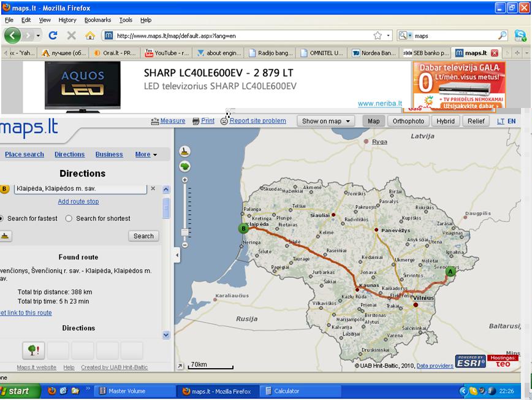This screenshot has height=400, width=532.
Task: Open the Bookmarks menu
Action: point(97,20)
